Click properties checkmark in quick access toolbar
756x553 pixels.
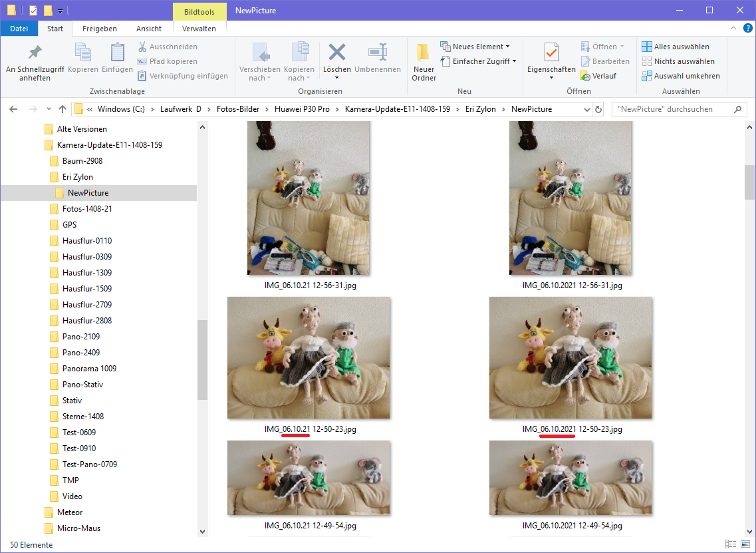coord(33,10)
